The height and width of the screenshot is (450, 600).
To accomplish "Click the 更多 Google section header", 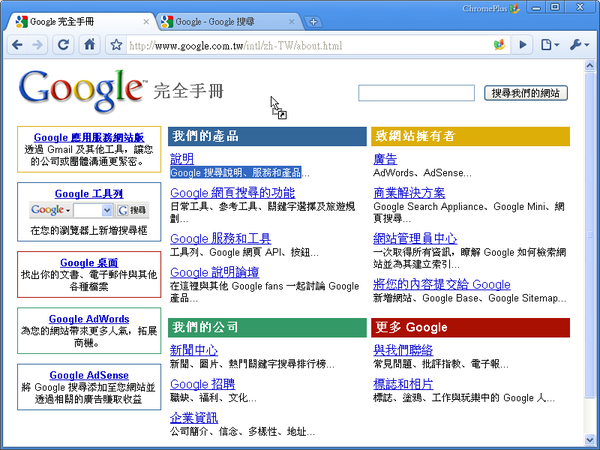I will [x=470, y=328].
